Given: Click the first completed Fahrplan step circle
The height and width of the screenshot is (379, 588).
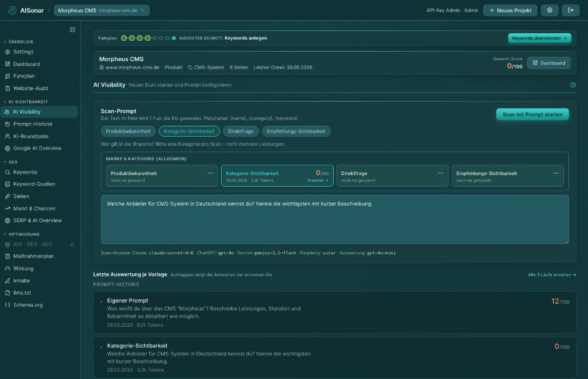Looking at the screenshot, I should 124,38.
